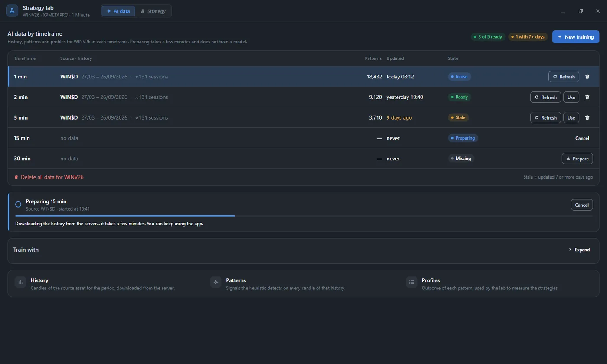This screenshot has height=364, width=607.
Task: Click the History bar-chart icon
Action: tap(20, 282)
